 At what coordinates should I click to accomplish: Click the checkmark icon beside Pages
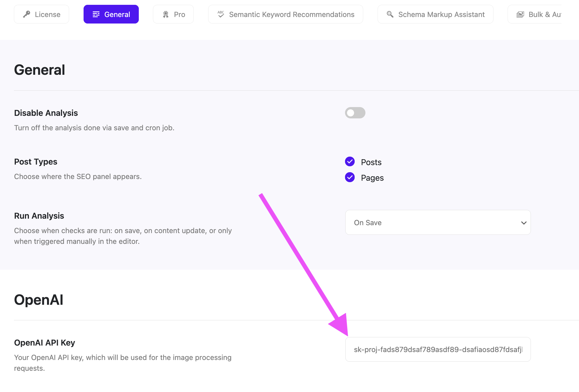[350, 178]
